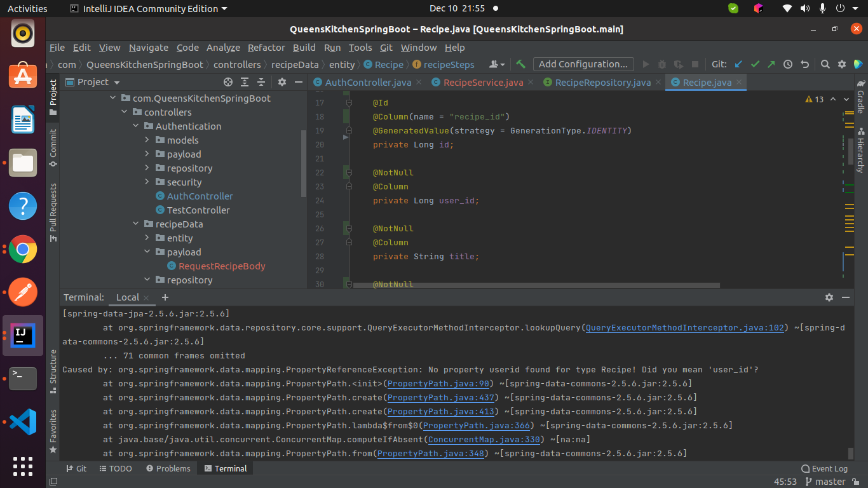Open the Analyze menu
The height and width of the screenshot is (488, 868).
223,48
